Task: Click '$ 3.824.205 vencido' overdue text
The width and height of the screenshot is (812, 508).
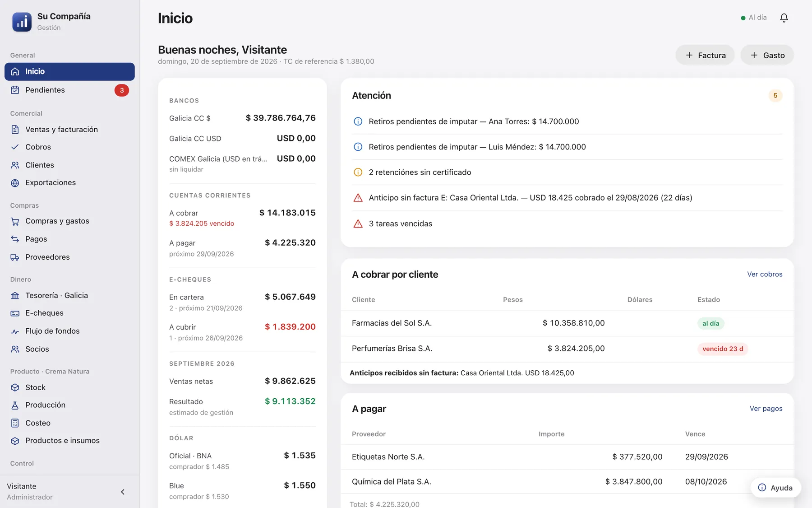Action: click(202, 224)
